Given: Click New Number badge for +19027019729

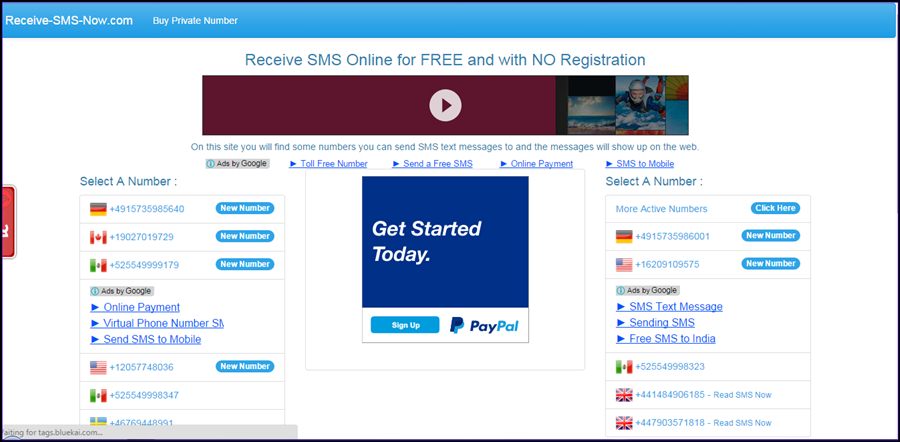Looking at the screenshot, I should (245, 236).
